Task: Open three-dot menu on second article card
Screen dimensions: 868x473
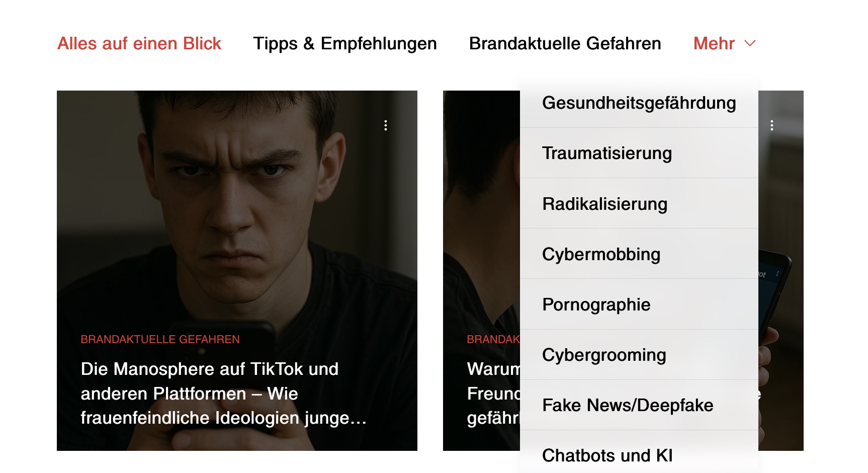Action: pos(772,125)
